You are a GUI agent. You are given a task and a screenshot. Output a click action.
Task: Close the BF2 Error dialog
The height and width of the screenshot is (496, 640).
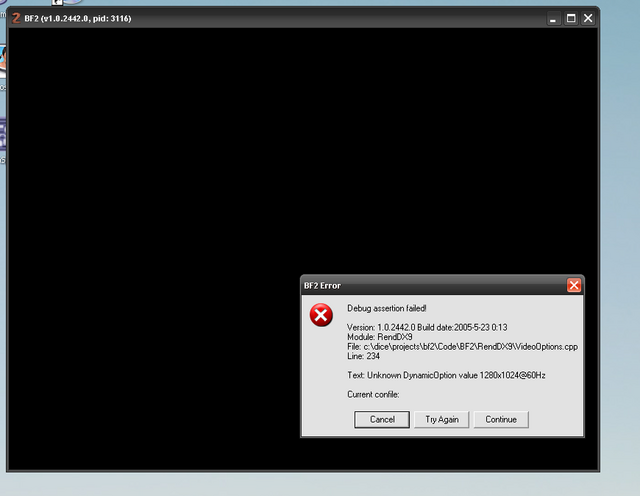coord(574,285)
